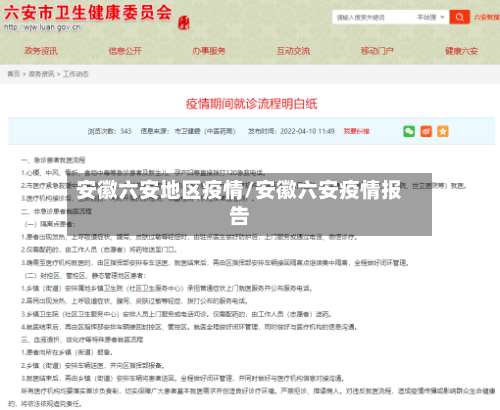Click the orange star favorite icon
The height and width of the screenshot is (410, 500).
pyautogui.click(x=443, y=131)
